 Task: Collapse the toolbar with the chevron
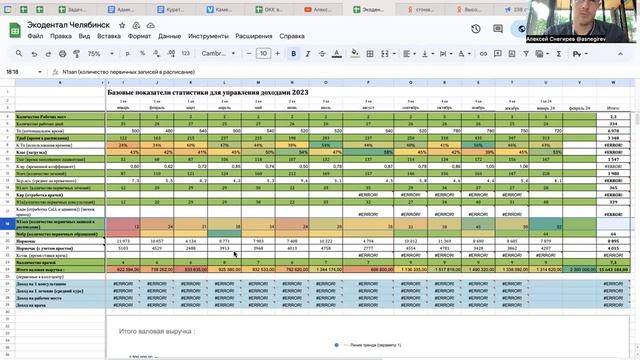pyautogui.click(x=620, y=53)
